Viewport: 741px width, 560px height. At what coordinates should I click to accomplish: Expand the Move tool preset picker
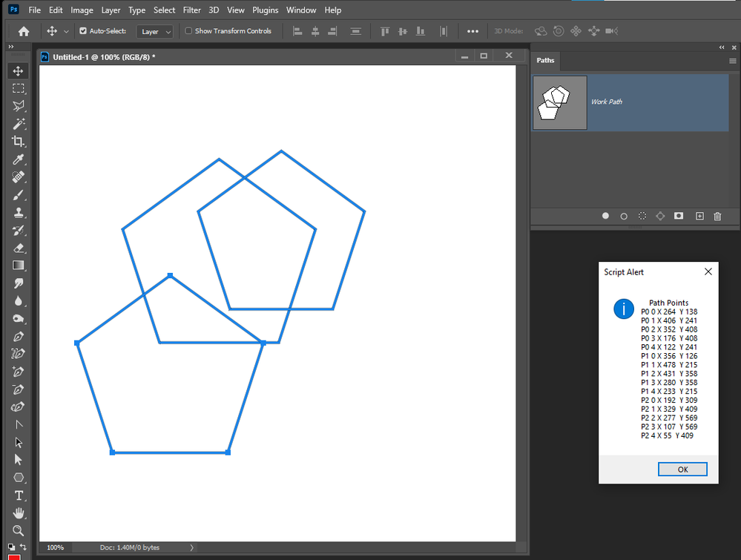click(x=66, y=31)
